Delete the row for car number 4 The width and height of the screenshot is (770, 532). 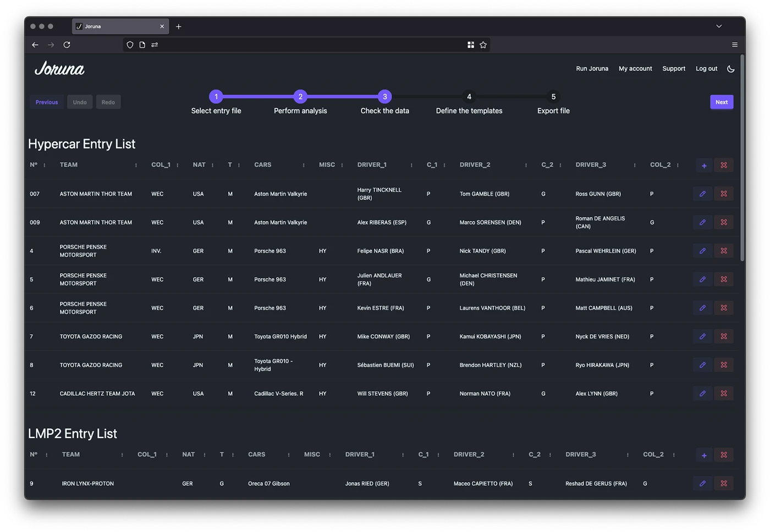click(724, 251)
